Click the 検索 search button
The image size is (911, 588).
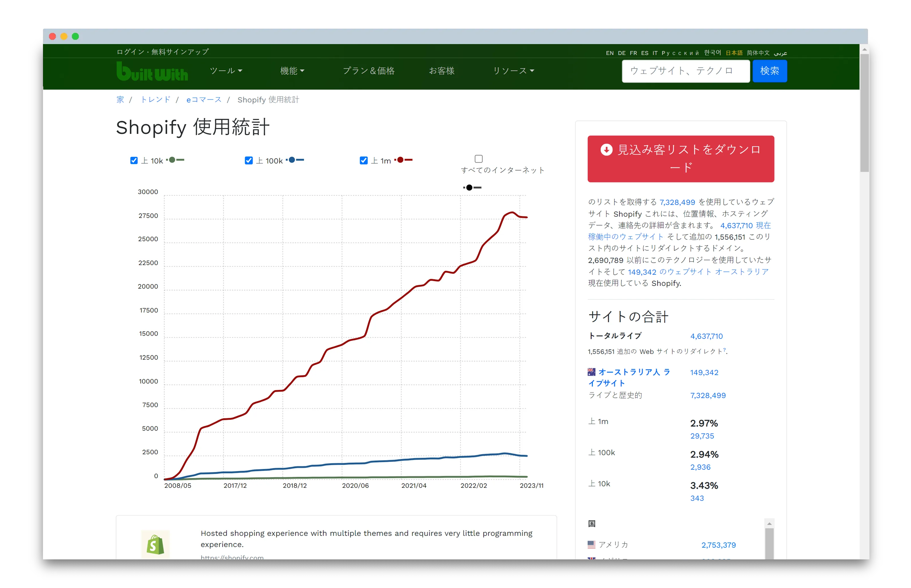tap(770, 71)
